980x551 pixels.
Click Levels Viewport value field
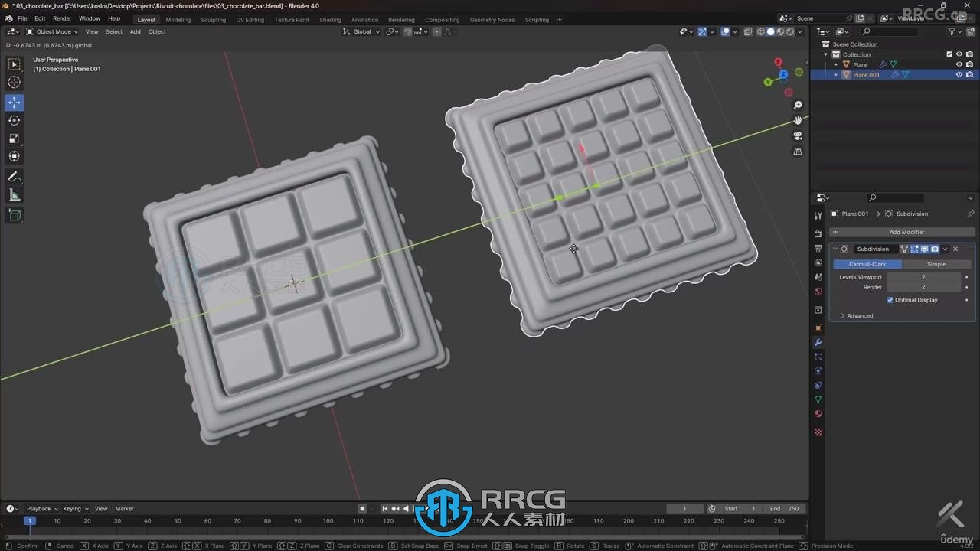(x=923, y=277)
